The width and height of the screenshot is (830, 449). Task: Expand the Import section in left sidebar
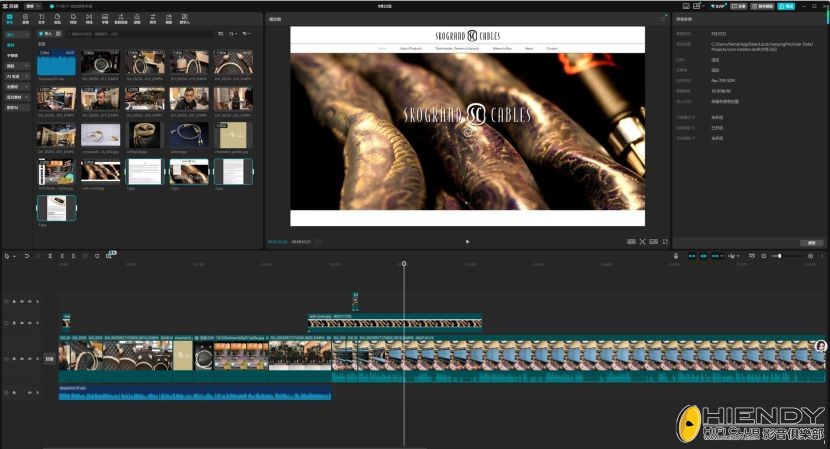17,34
